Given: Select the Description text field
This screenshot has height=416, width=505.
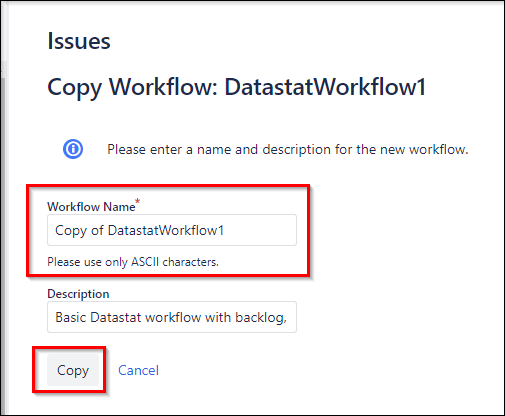Looking at the screenshot, I should 172,317.
